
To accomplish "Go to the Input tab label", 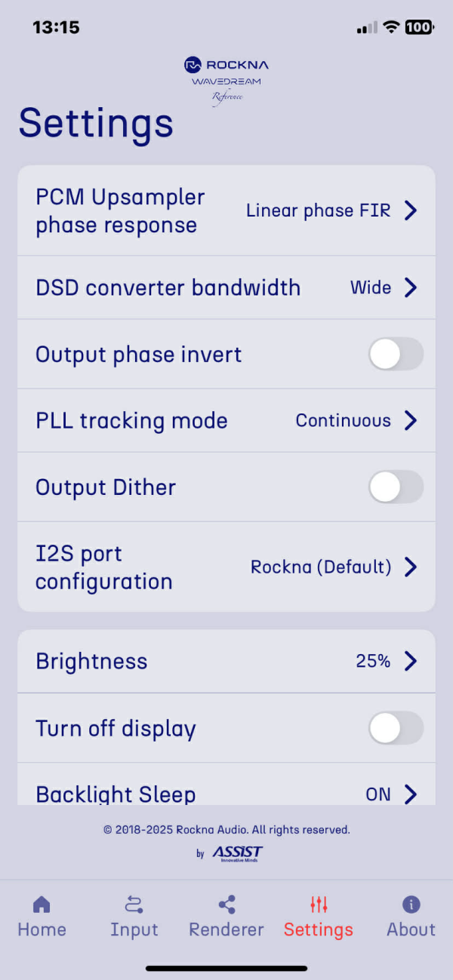I will pyautogui.click(x=134, y=929).
